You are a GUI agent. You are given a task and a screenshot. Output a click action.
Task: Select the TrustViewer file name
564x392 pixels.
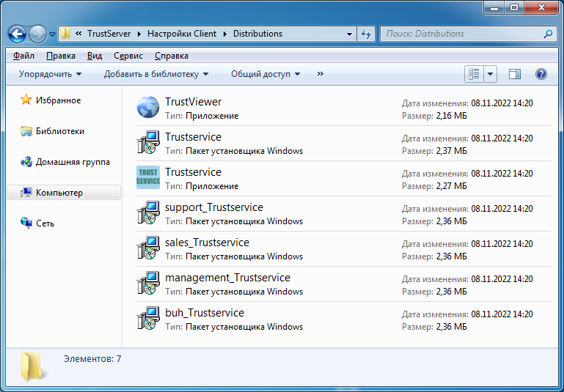pyautogui.click(x=193, y=102)
